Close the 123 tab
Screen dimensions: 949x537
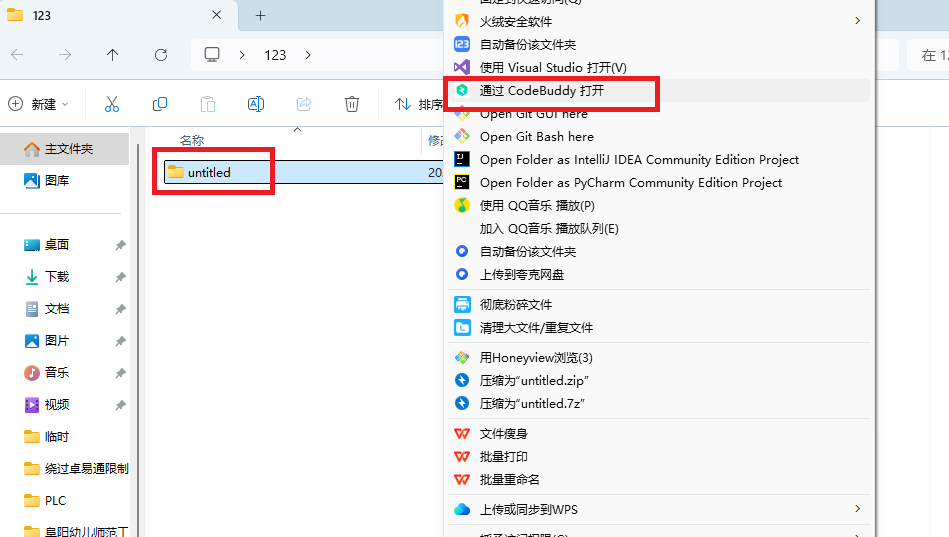[x=217, y=15]
